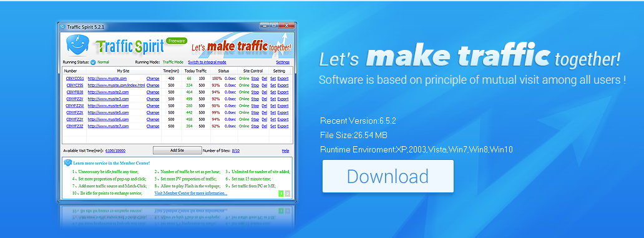
Task: Stop the mysite5.com site
Action: (x=255, y=112)
